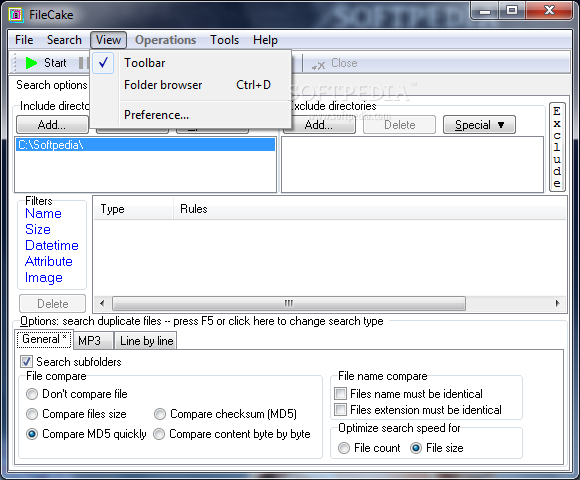Click the vertical Exclude button
This screenshot has height=480, width=580.
[557, 147]
